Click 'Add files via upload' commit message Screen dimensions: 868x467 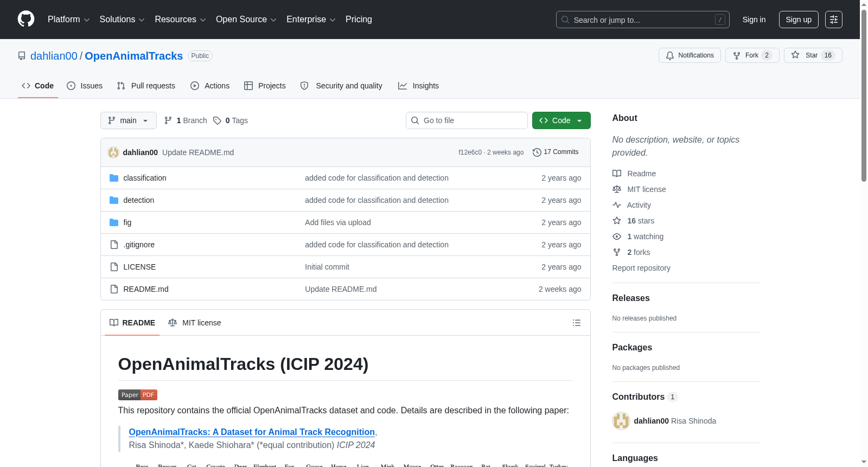338,222
